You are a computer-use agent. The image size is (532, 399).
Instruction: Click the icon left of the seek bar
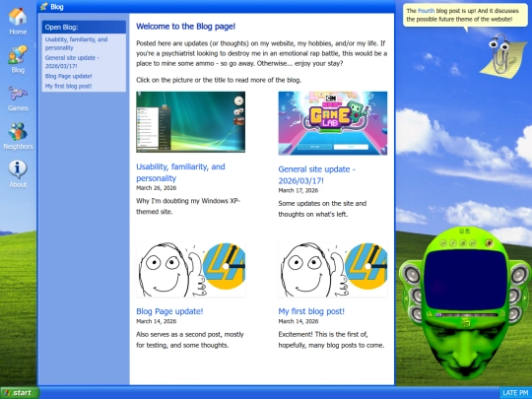click(430, 313)
